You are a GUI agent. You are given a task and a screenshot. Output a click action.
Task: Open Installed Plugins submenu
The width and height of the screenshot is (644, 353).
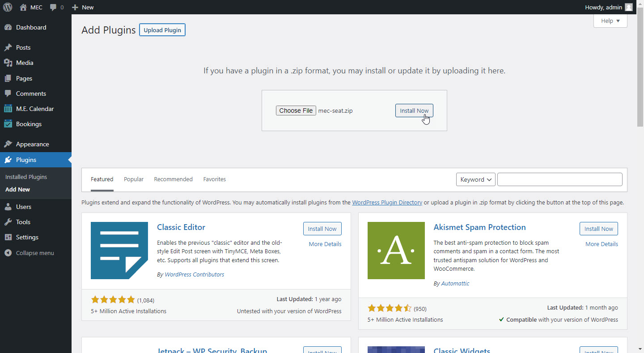tap(26, 177)
